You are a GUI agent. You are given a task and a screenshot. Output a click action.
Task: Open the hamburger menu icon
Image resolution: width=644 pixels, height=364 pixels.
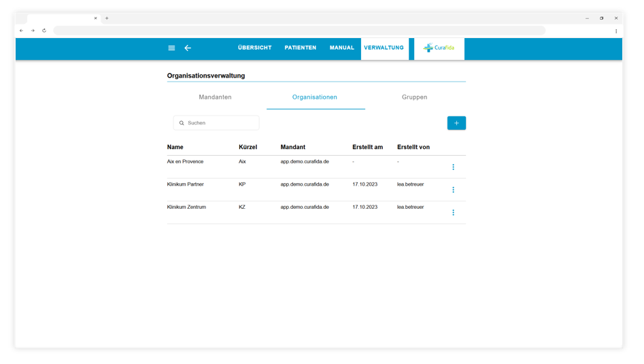171,48
